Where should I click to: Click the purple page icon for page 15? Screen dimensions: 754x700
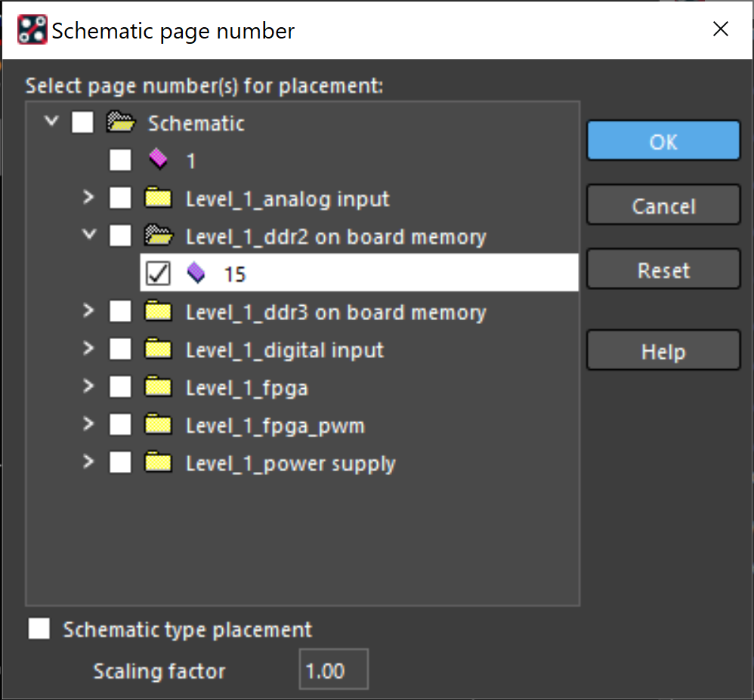tap(196, 273)
